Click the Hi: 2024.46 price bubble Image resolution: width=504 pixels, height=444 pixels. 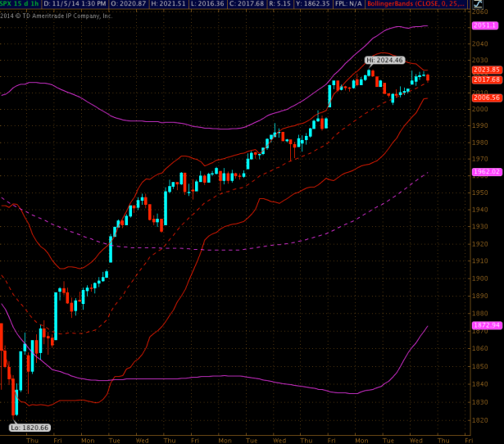(x=384, y=60)
